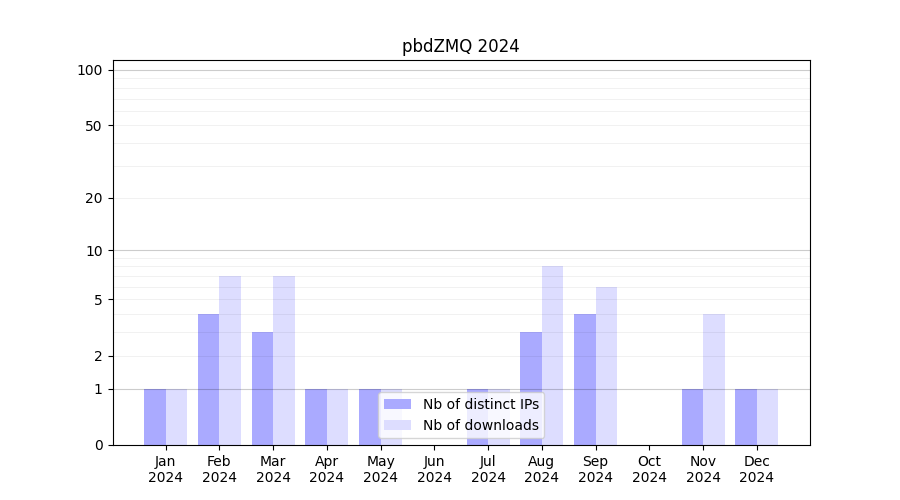Click the Nb of distinct IPs legend swatch

tap(397, 404)
